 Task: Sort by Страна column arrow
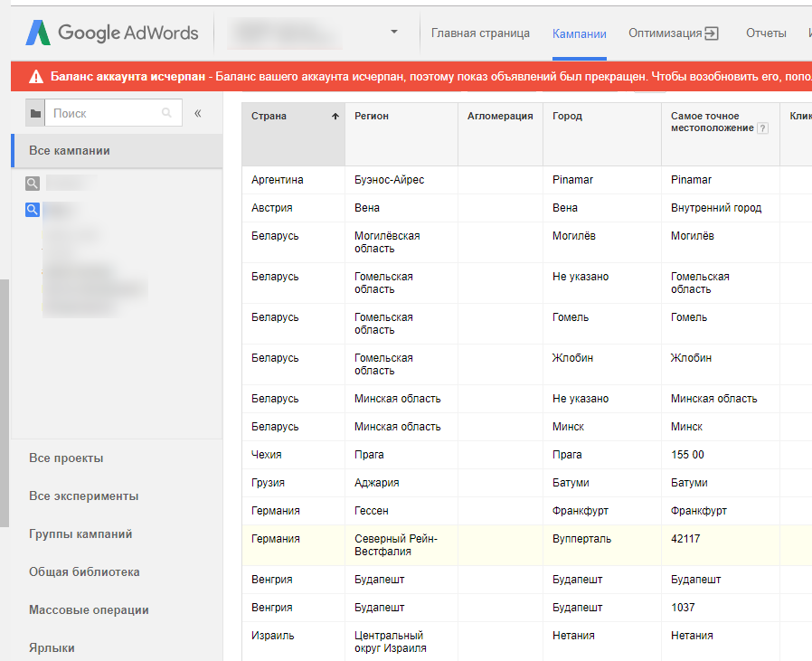coord(335,116)
